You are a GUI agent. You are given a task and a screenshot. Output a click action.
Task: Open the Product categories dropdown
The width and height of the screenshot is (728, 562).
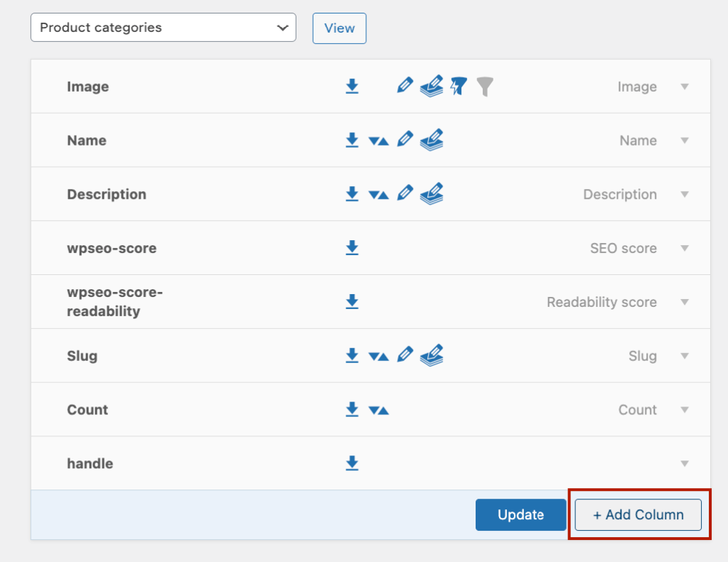(x=164, y=28)
